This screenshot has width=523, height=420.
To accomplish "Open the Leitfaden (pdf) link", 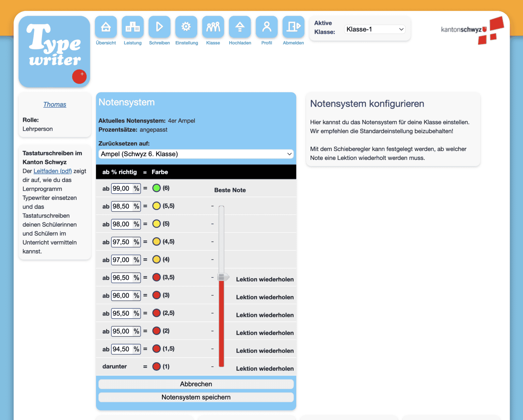I will [x=53, y=171].
